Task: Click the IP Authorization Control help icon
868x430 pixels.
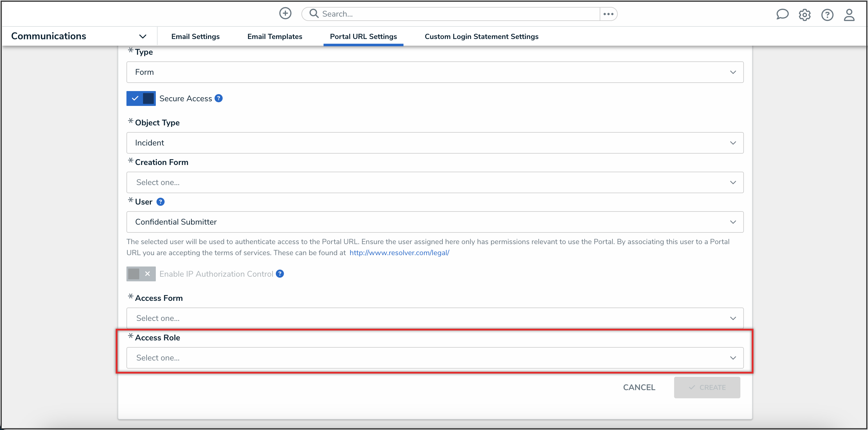Action: 280,273
